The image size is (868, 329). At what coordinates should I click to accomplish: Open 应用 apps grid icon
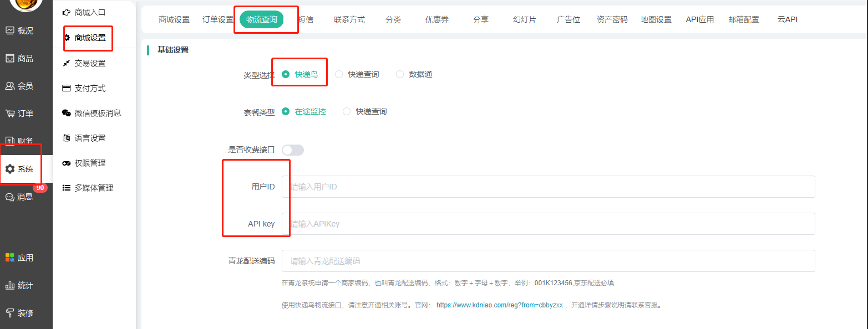(10, 258)
